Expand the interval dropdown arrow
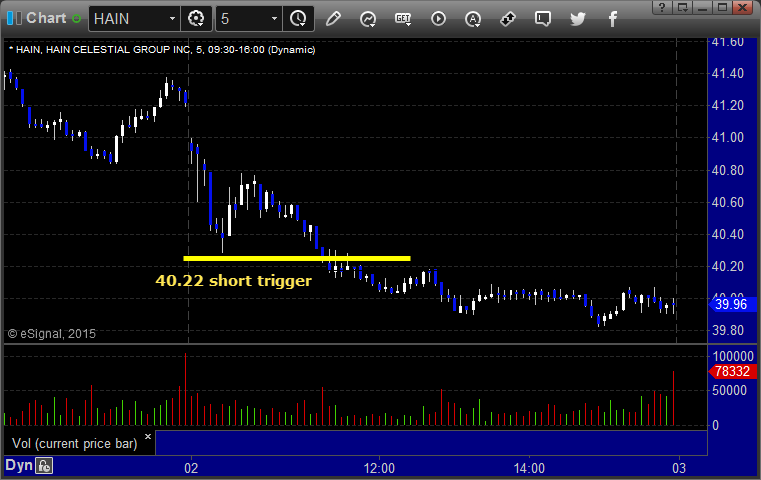This screenshot has height=480, width=761. click(274, 19)
